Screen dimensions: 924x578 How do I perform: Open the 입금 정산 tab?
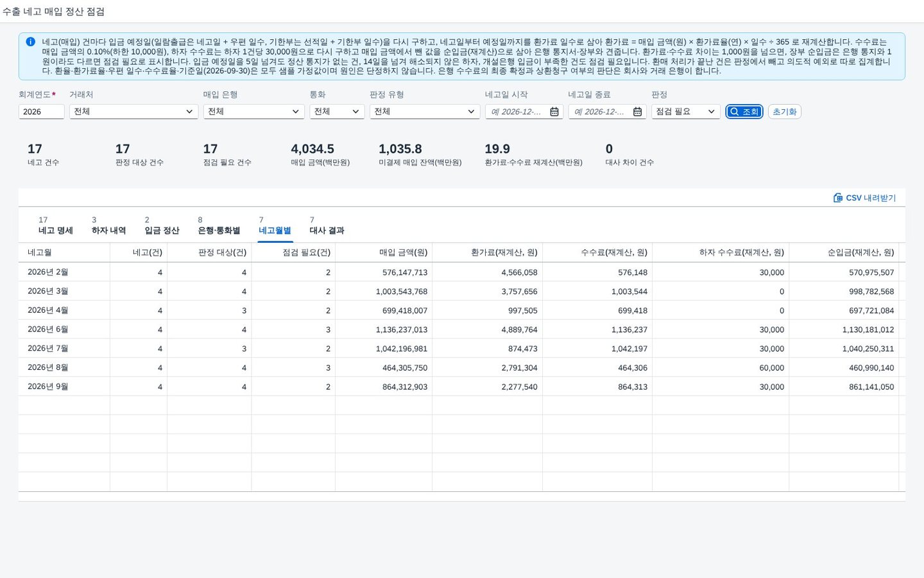click(x=162, y=225)
